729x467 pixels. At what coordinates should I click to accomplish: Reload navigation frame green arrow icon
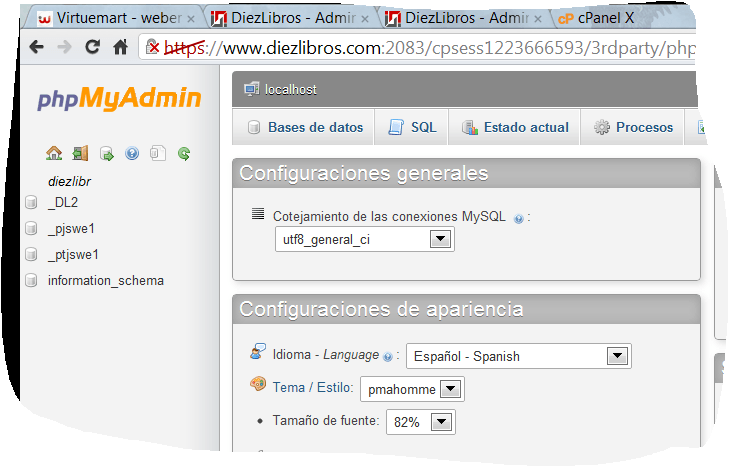pyautogui.click(x=184, y=153)
